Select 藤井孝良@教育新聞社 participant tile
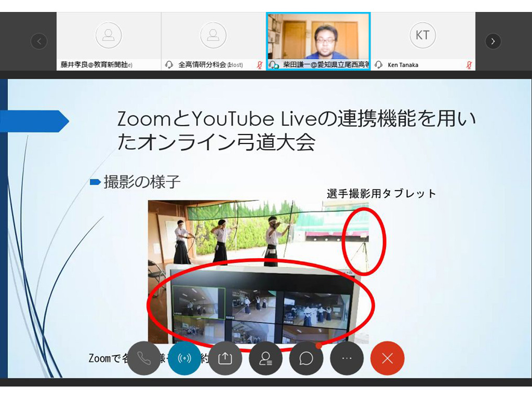The width and height of the screenshot is (532, 399). pos(109,42)
